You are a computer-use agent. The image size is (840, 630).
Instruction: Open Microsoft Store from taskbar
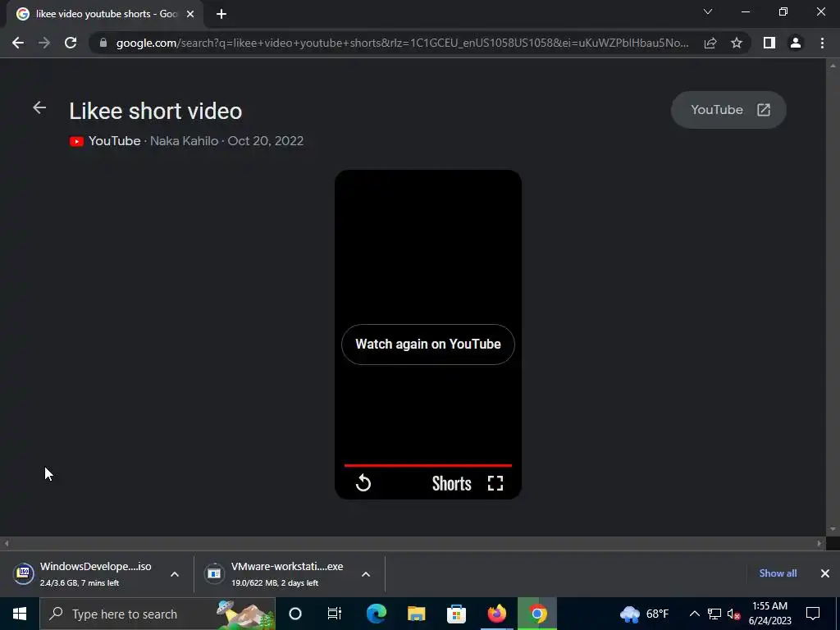coord(456,614)
